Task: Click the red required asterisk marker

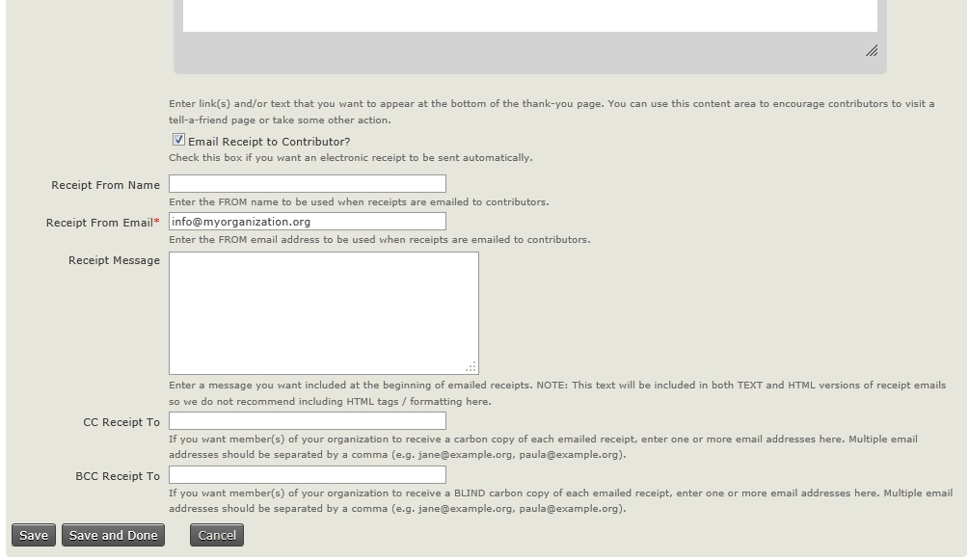Action: click(x=156, y=222)
